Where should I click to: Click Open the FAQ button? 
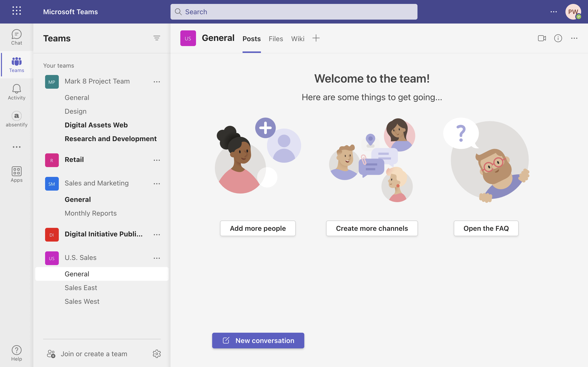click(486, 228)
